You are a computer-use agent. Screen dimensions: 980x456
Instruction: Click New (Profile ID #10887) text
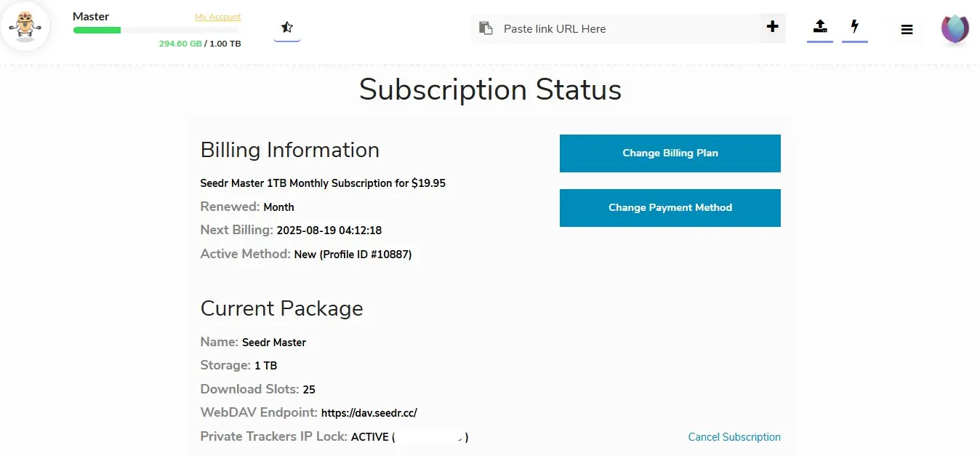(353, 255)
